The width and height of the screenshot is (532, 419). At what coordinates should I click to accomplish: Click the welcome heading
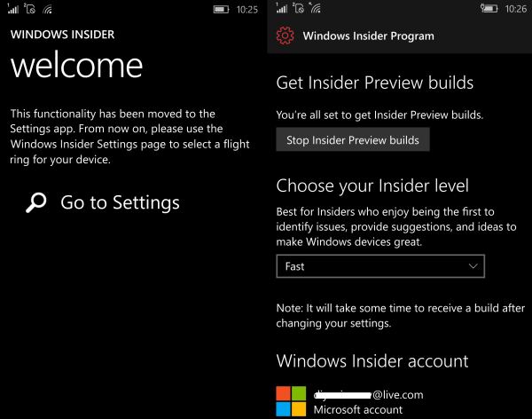click(76, 66)
